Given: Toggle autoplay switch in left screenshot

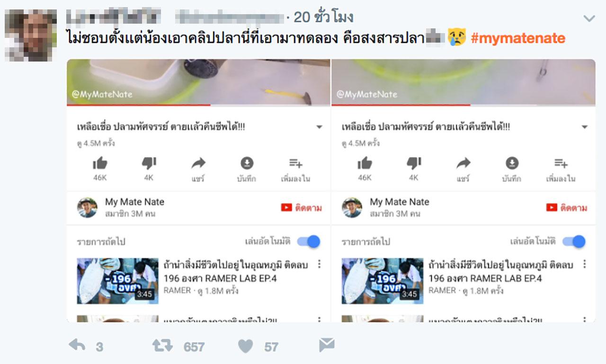Looking at the screenshot, I should tap(309, 241).
